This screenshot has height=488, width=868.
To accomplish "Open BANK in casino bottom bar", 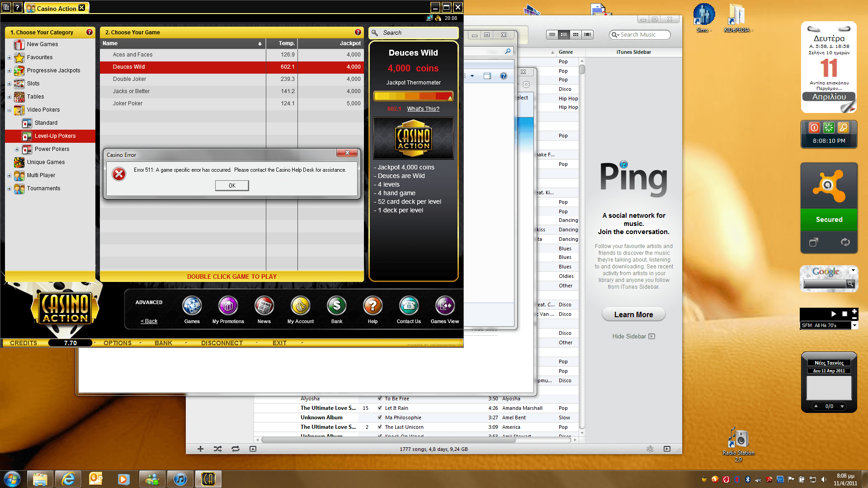I will pos(163,343).
